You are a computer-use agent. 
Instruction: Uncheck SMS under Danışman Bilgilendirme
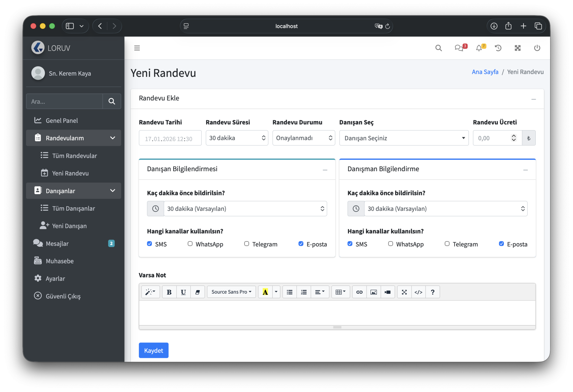click(x=350, y=244)
